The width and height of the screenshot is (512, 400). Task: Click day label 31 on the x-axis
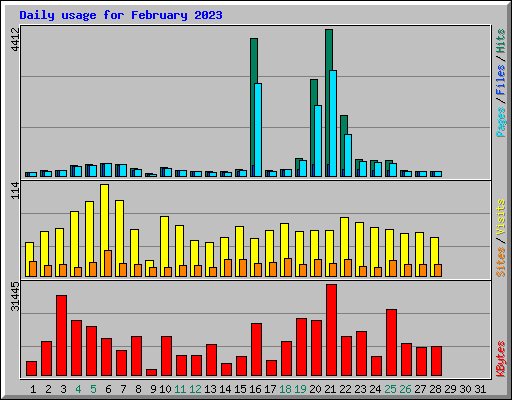coord(480,389)
